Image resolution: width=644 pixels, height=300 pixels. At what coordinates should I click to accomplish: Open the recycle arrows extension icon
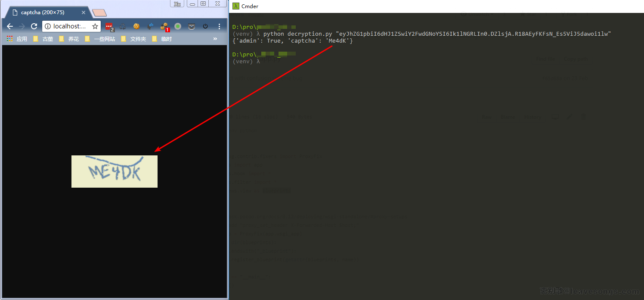coord(123,26)
